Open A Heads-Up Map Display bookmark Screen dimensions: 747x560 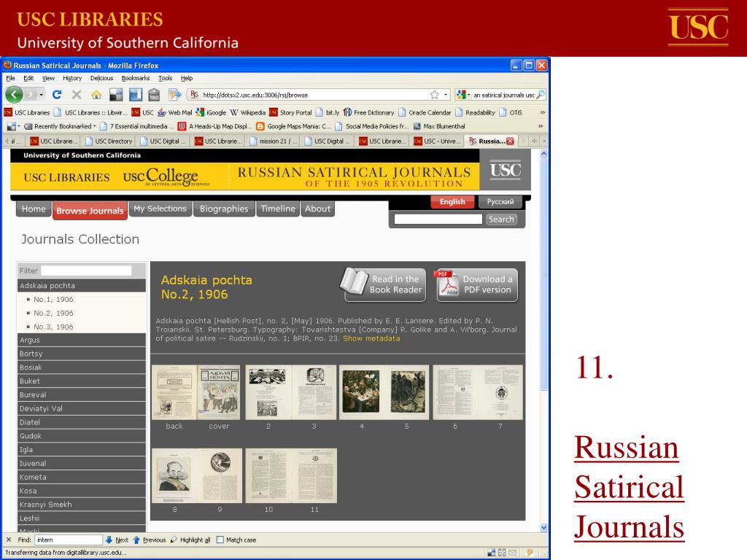(x=215, y=126)
